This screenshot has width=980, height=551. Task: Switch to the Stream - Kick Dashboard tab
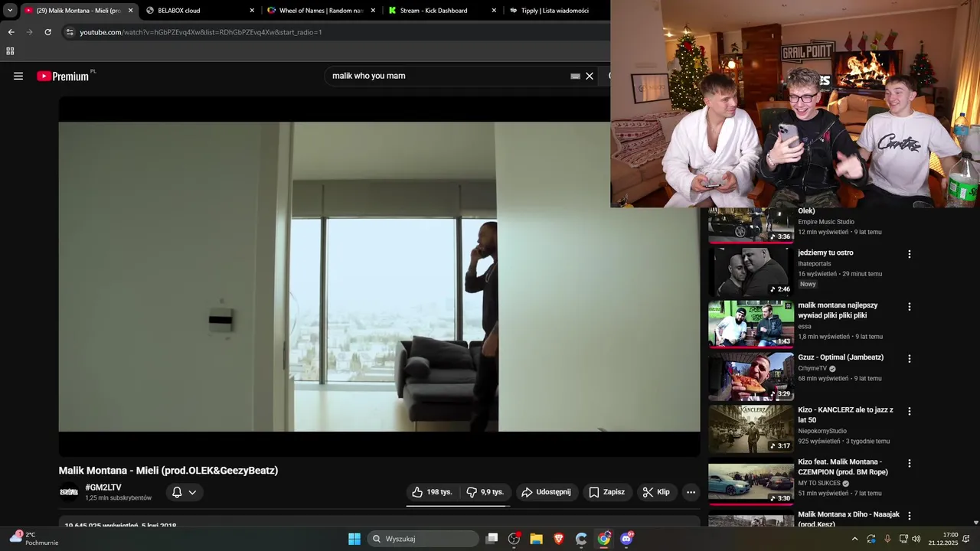click(x=442, y=11)
